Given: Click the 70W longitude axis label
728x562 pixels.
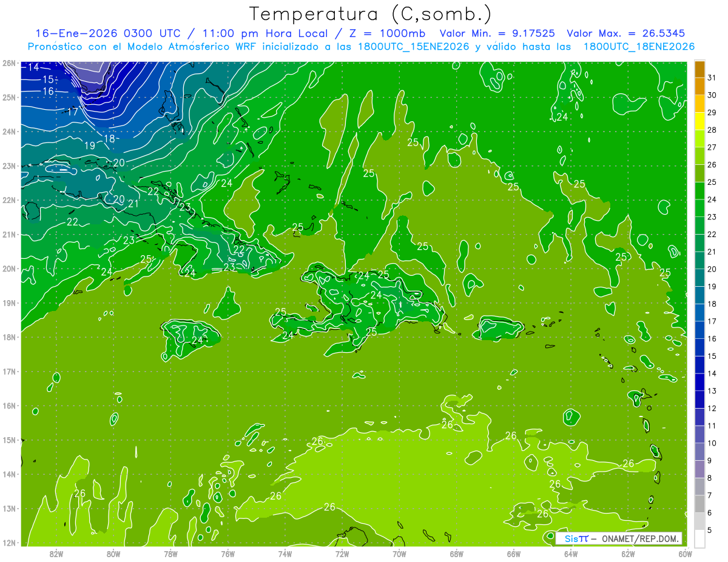Looking at the screenshot, I should [x=399, y=554].
